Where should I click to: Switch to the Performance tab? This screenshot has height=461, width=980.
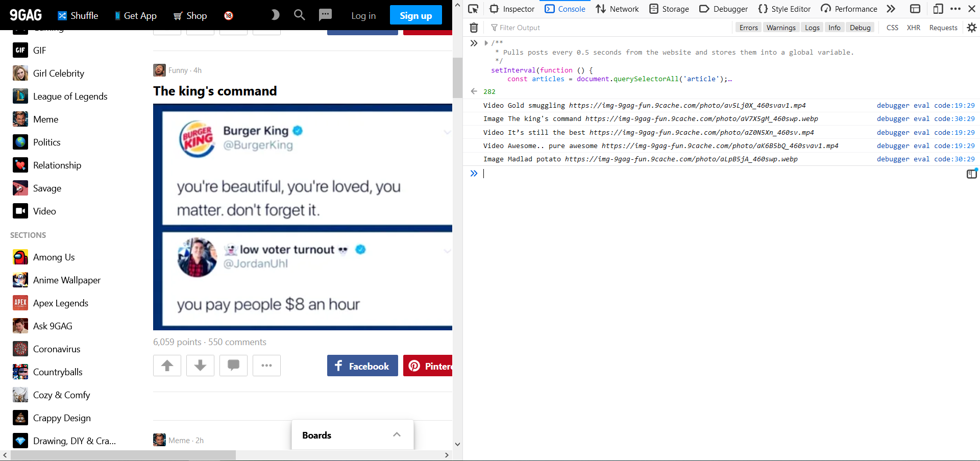tap(849, 9)
